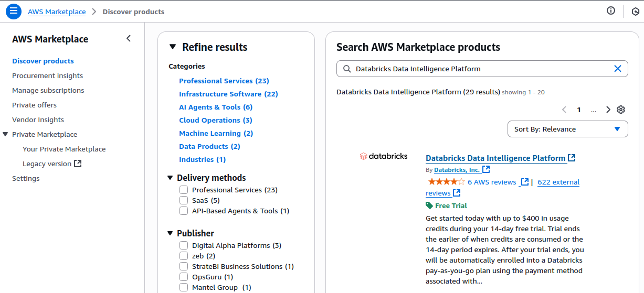644x293 pixels.
Task: Click inside the Marketplace search input
Action: 478,69
